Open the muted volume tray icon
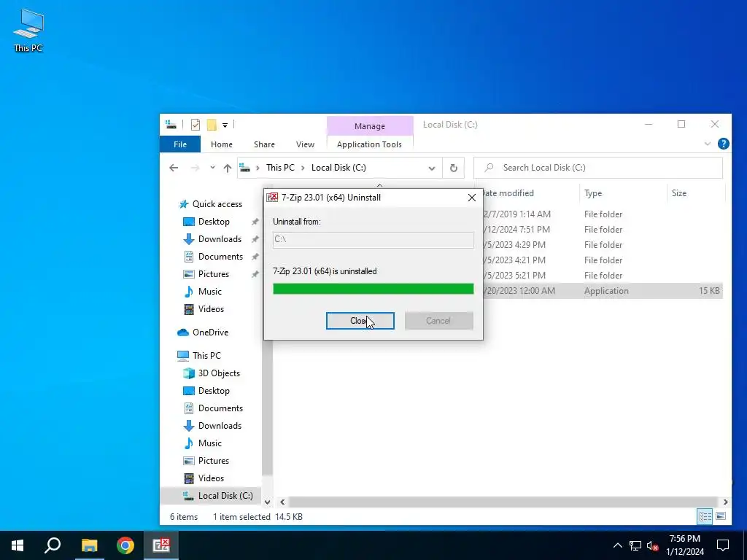Viewport: 747px width, 560px height. [653, 545]
